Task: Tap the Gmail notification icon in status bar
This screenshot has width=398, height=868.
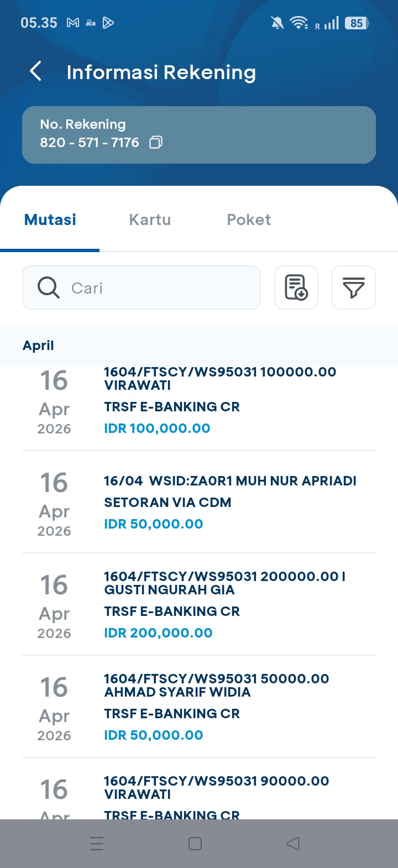Action: pos(73,23)
